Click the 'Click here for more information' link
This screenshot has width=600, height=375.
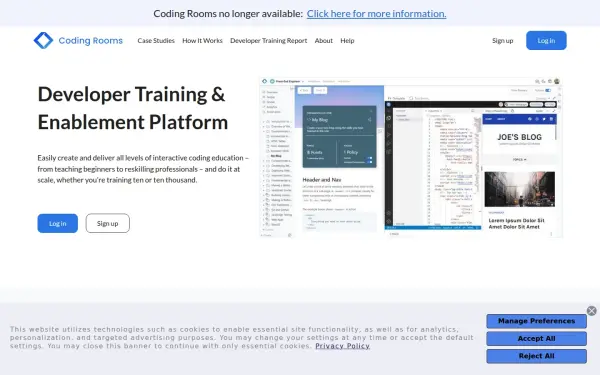tap(377, 14)
